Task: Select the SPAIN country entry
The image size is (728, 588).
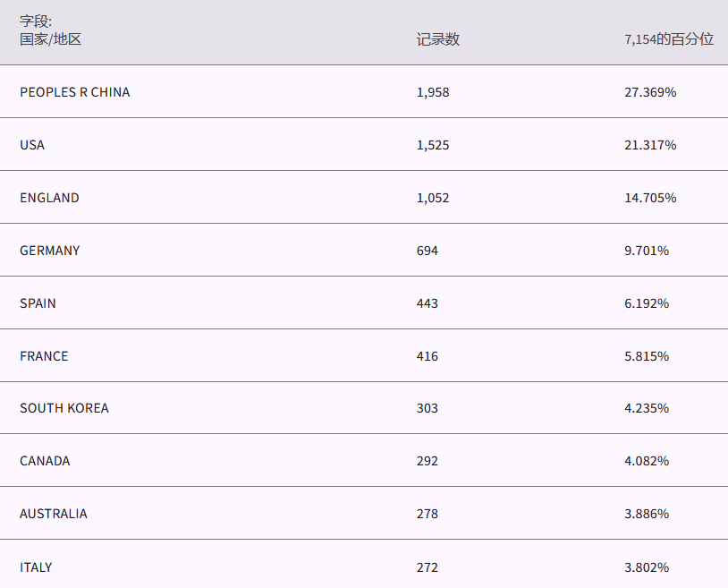Action: (x=38, y=303)
